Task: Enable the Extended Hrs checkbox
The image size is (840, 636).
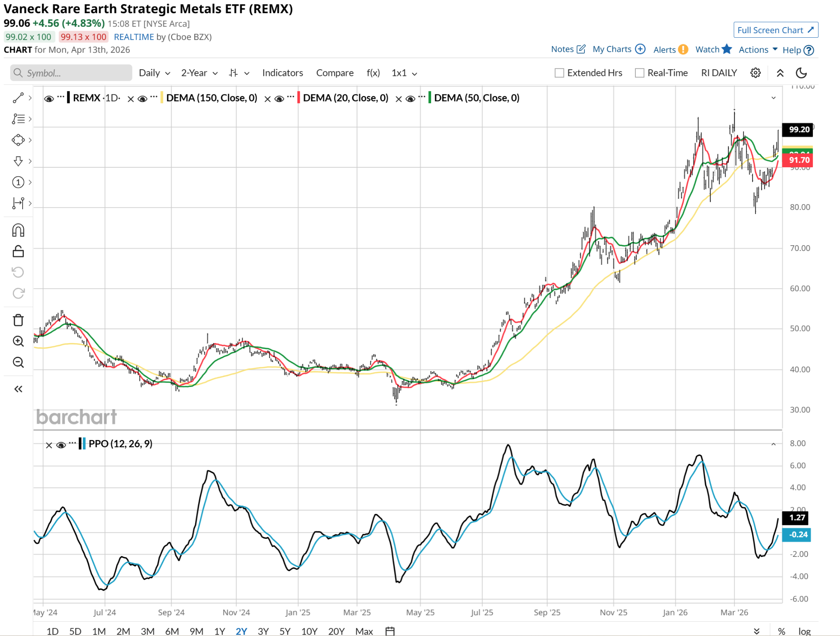Action: (x=559, y=73)
